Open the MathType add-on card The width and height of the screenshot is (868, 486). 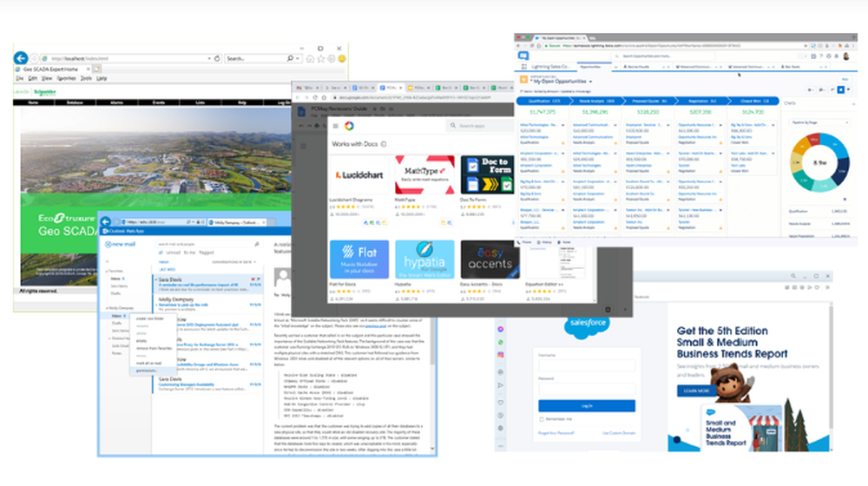click(x=424, y=187)
